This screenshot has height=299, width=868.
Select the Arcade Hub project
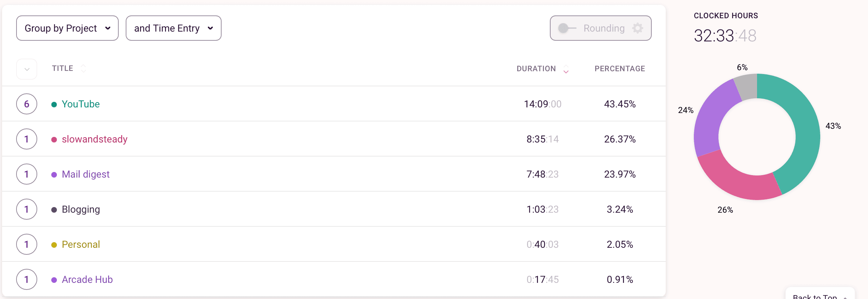point(87,280)
